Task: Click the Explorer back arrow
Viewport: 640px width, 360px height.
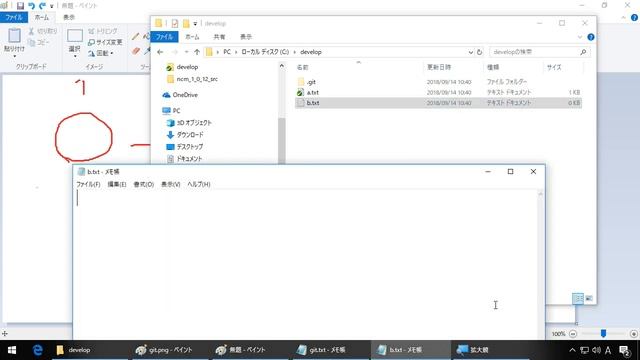Action: [x=160, y=52]
